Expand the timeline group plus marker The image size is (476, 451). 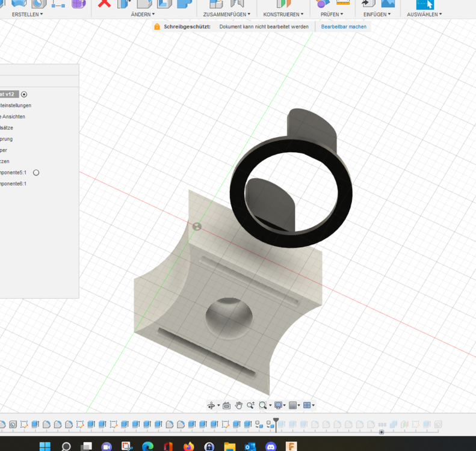(382, 432)
